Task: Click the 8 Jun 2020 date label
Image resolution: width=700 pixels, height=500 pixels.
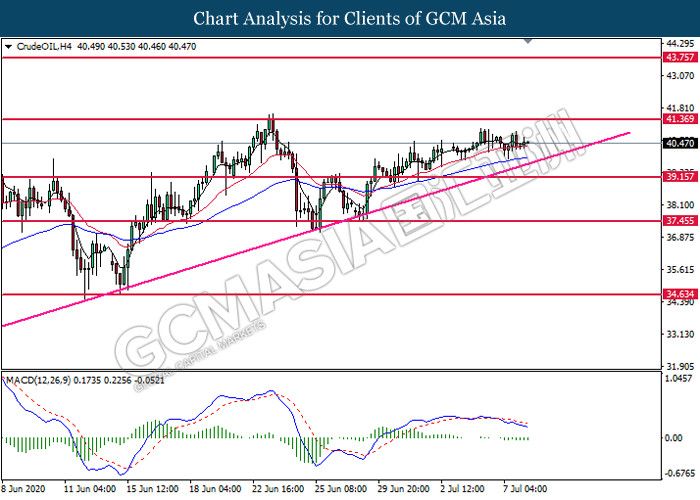Action: coord(23,489)
